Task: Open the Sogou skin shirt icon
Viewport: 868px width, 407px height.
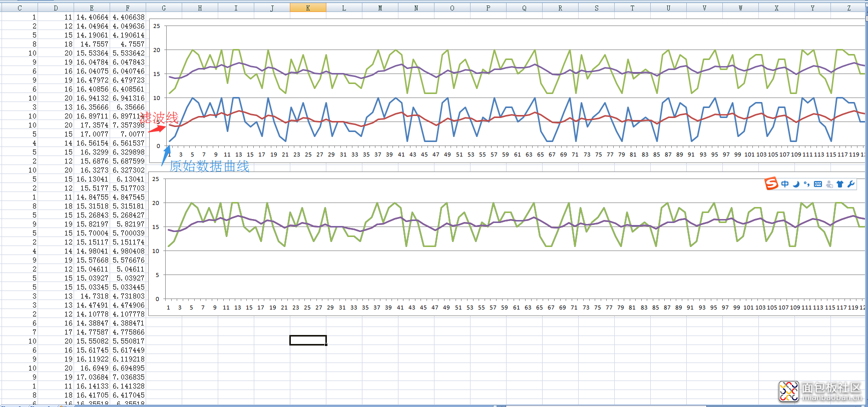Action: tap(840, 184)
